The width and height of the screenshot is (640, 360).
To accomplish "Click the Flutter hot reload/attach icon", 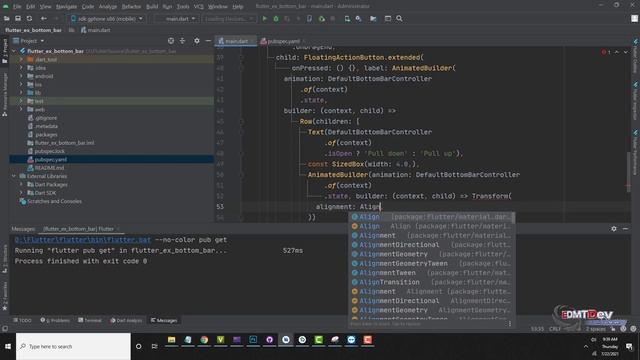I will (x=309, y=18).
